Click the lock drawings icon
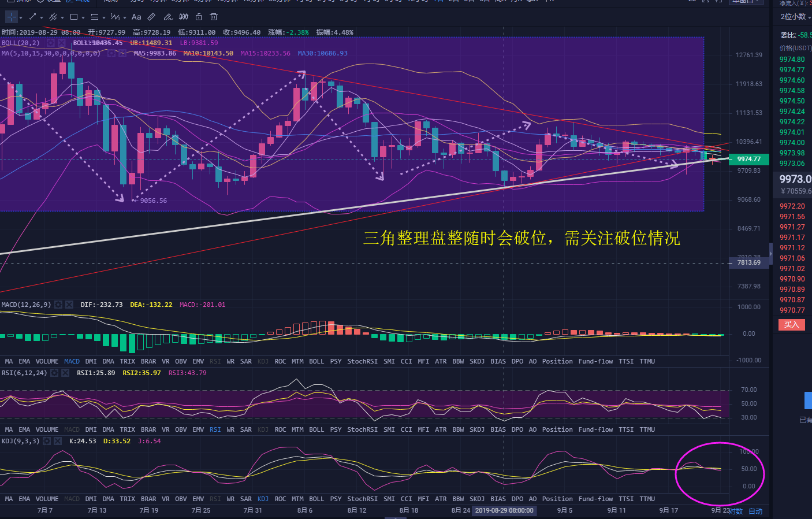812x519 pixels. 199,17
